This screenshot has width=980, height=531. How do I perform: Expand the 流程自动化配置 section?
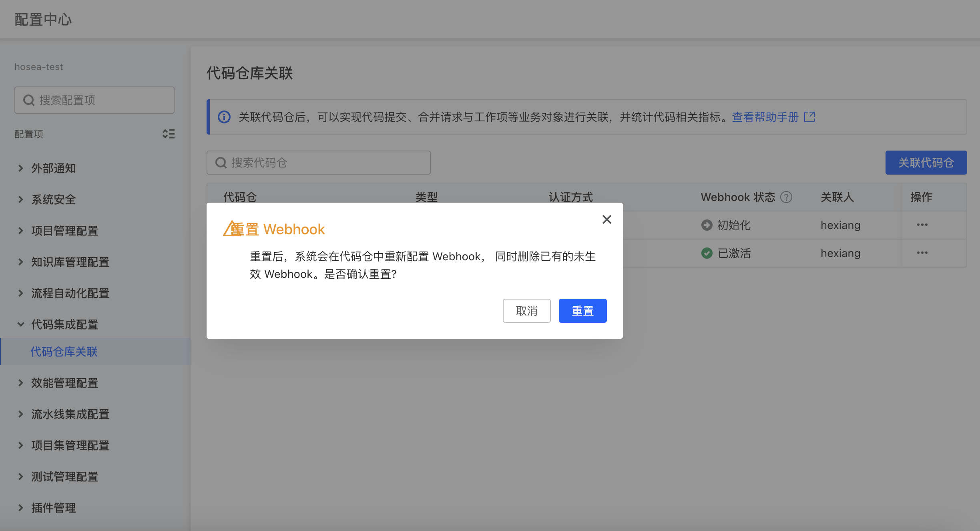(21, 293)
